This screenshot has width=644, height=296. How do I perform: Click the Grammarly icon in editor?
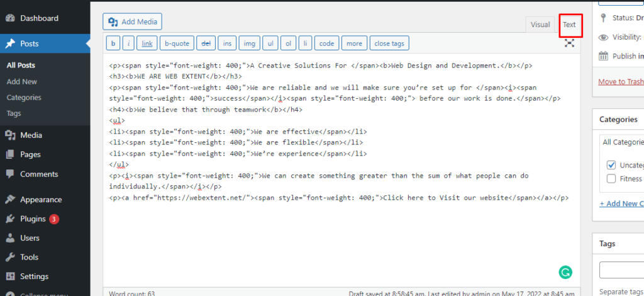click(x=565, y=272)
